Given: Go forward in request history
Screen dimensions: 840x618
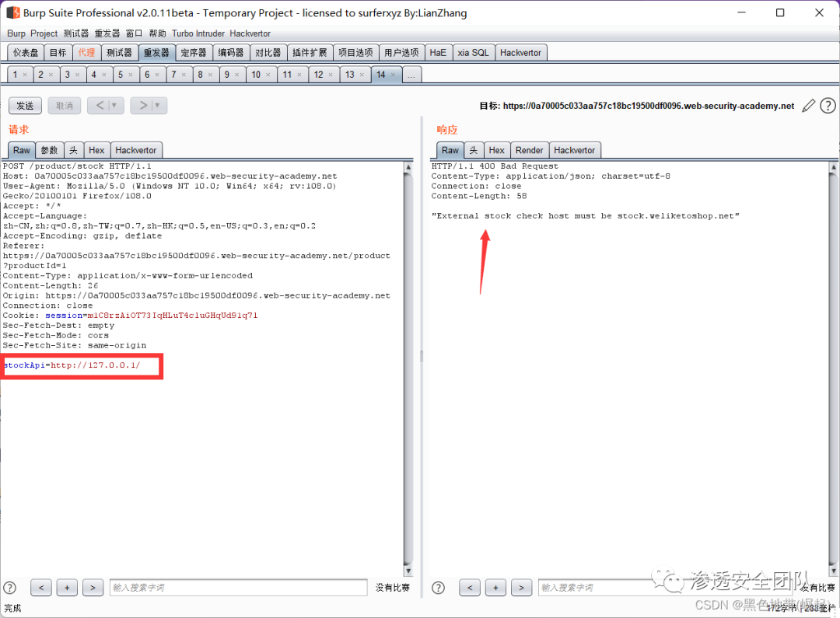Looking at the screenshot, I should (x=143, y=106).
